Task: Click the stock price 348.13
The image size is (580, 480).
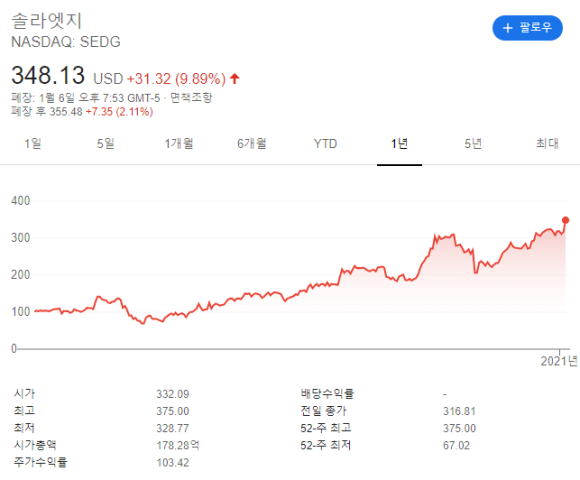Action: pyautogui.click(x=48, y=75)
